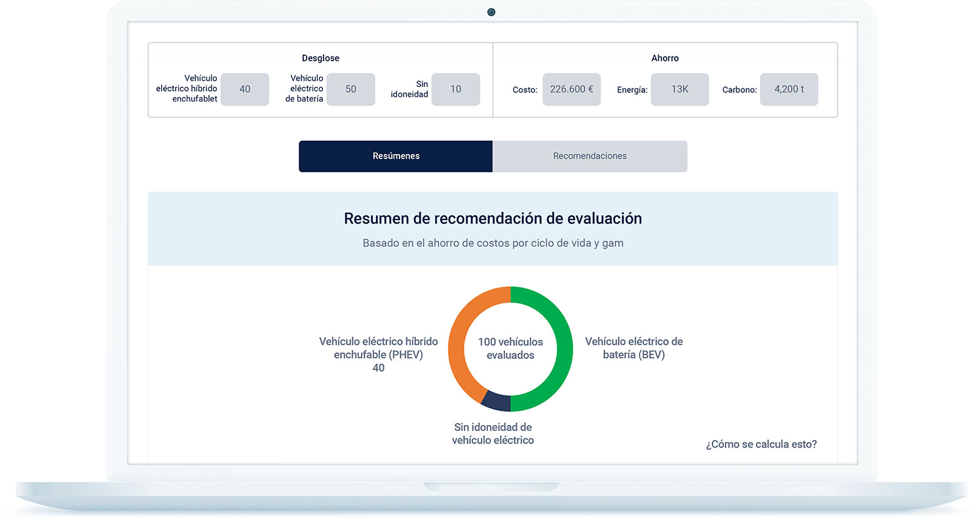Screen dimensions: 980x520
Task: Click the PHEV vehicle count field showing 40
Action: coord(244,89)
